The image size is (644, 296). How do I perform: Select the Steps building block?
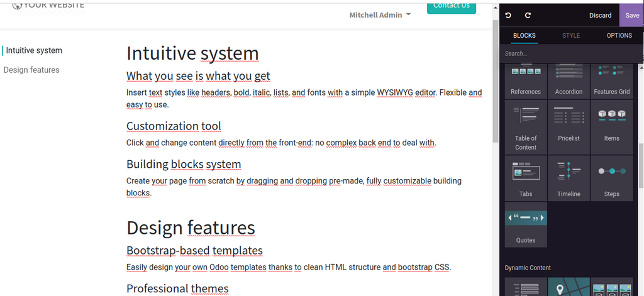611,179
